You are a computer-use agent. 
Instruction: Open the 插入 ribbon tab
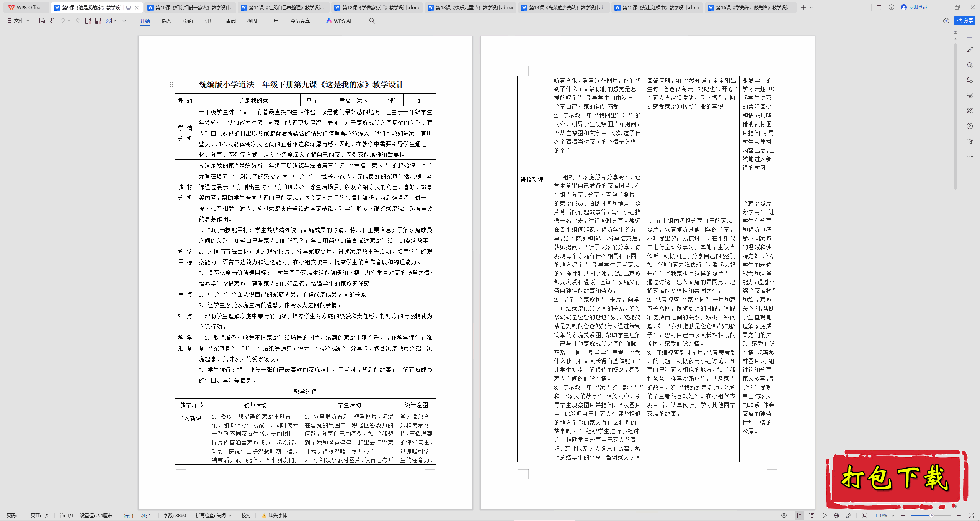(x=166, y=21)
